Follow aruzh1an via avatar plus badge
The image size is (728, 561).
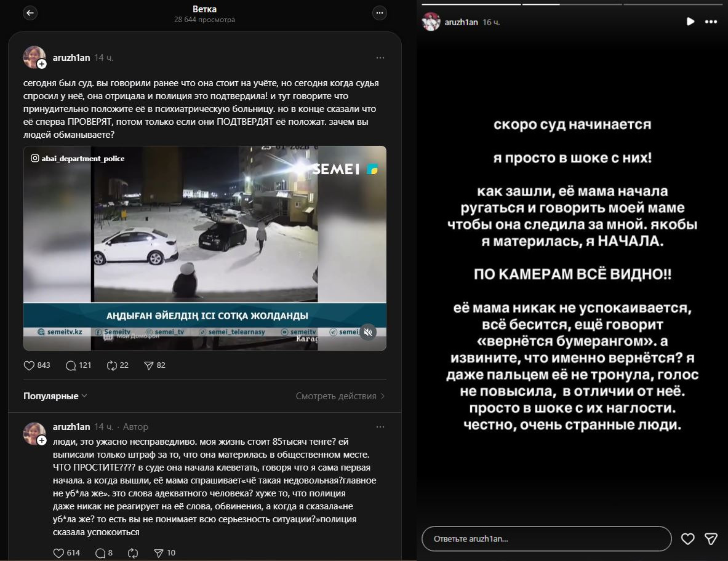(x=42, y=64)
